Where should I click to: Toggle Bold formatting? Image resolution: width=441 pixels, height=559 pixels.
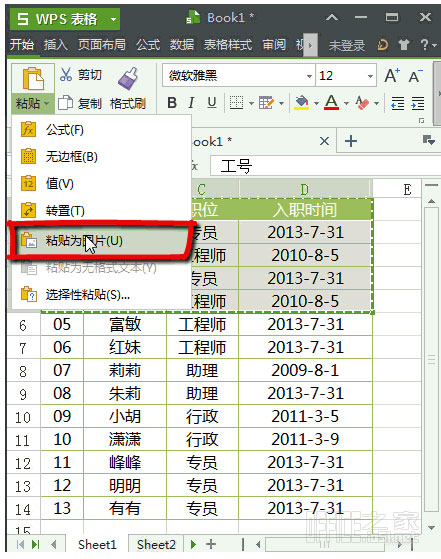pos(172,103)
